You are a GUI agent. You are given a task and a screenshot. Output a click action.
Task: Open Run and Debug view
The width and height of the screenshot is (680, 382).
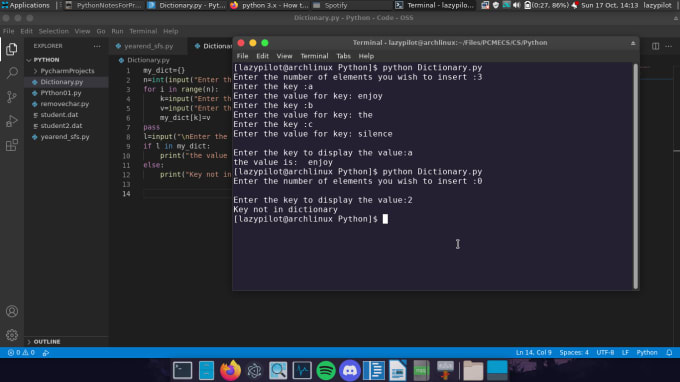coord(12,121)
